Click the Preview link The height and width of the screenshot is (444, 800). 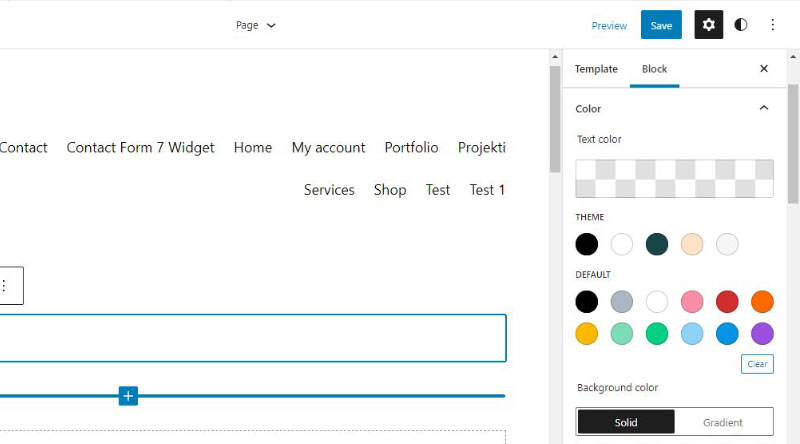click(609, 26)
